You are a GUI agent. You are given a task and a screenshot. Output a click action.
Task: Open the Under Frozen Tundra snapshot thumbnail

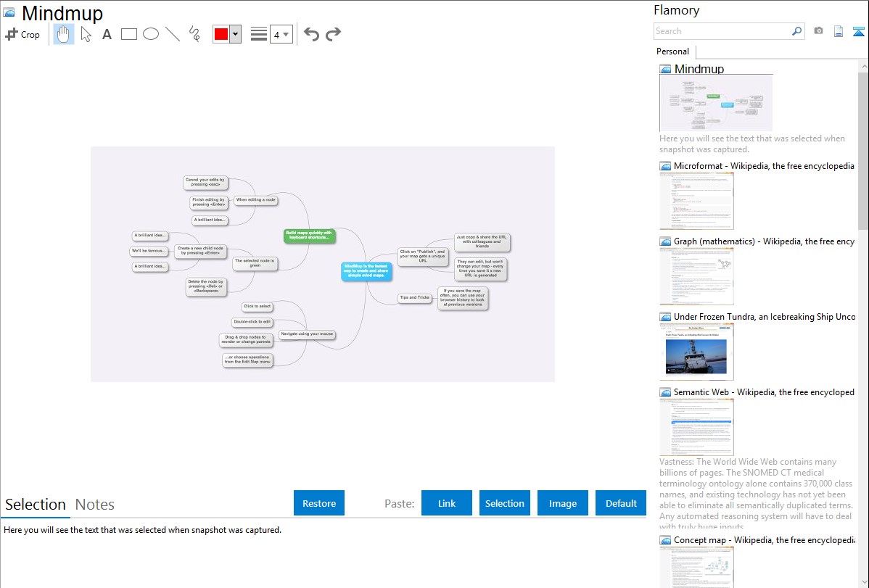(696, 352)
